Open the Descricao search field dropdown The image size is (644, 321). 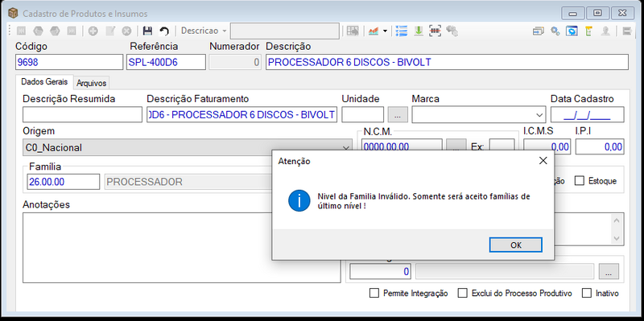[225, 31]
